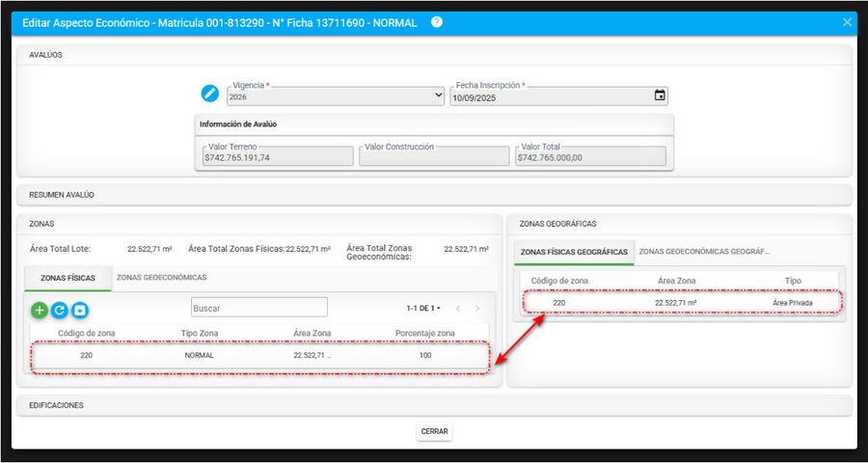
Task: Switch to Zonas Geoeconómicas tab
Action: point(161,278)
